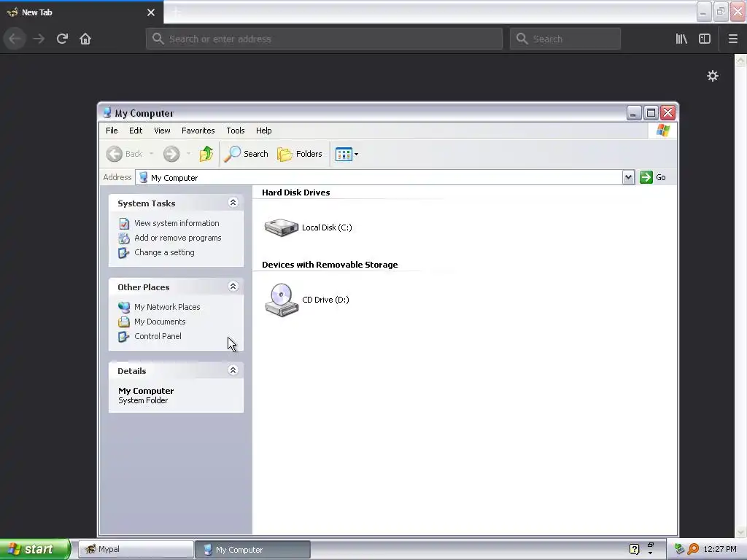
Task: Click the browser page scrollbar up arrow
Action: point(740,61)
